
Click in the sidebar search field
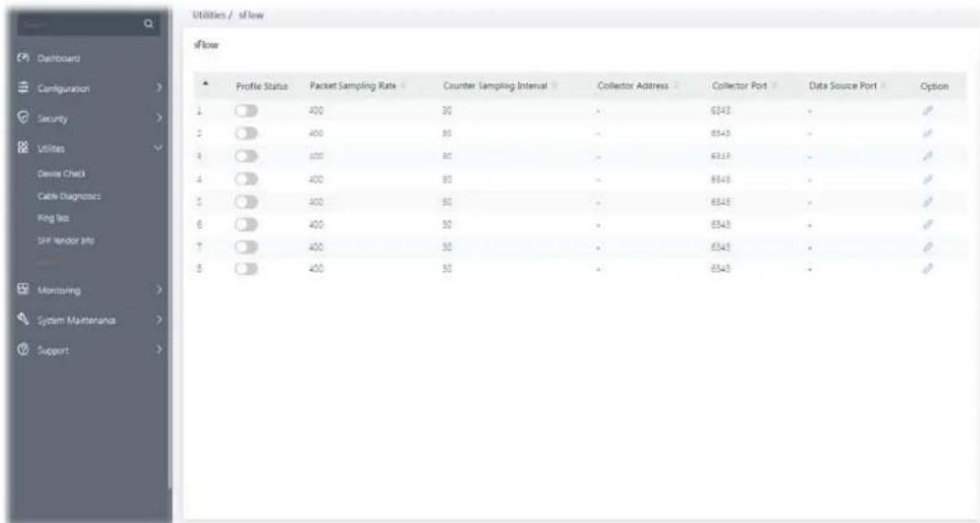click(x=80, y=24)
